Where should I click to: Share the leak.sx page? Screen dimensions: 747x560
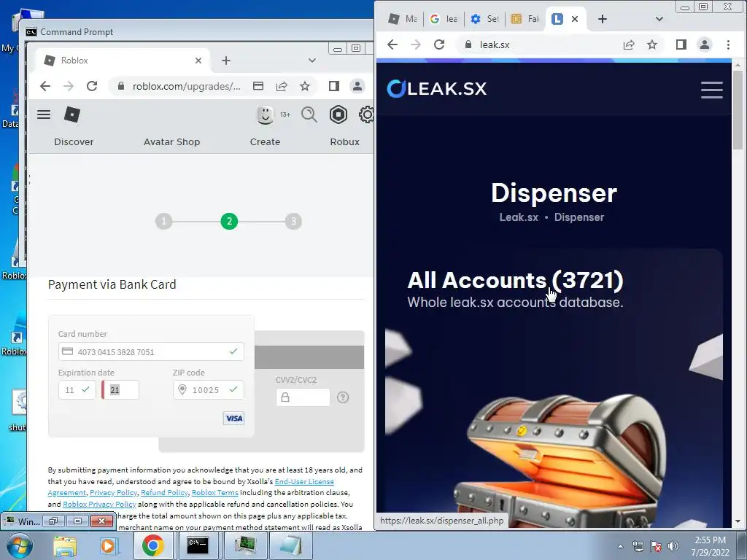click(x=629, y=44)
